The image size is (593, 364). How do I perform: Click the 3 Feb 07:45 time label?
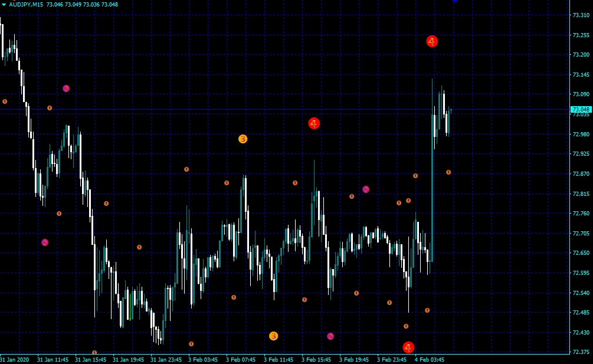pos(241,359)
